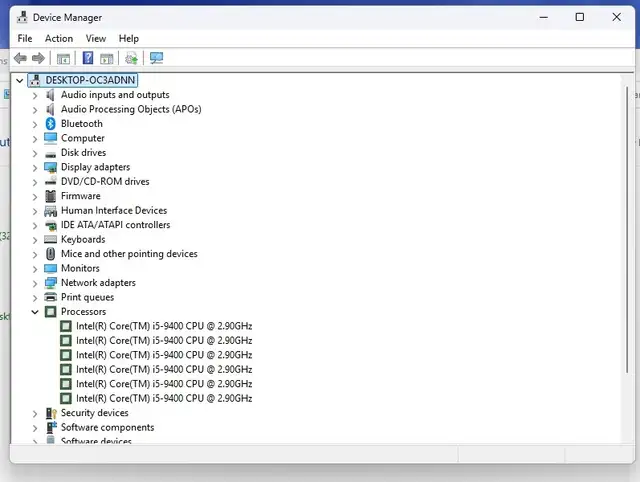Toggle the show/hide console tree icon
This screenshot has height=482, width=640.
[63, 59]
